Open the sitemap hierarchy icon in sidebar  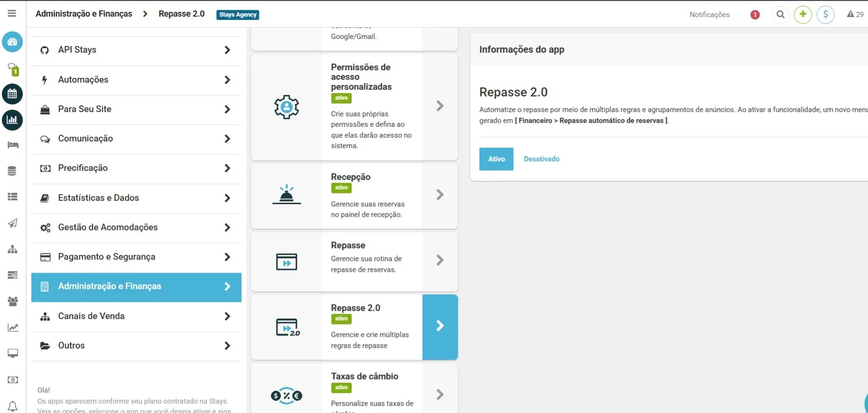pyautogui.click(x=13, y=250)
